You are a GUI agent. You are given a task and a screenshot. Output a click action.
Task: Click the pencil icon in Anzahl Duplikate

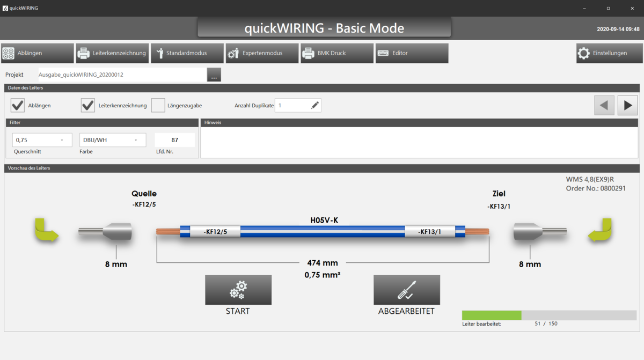314,106
